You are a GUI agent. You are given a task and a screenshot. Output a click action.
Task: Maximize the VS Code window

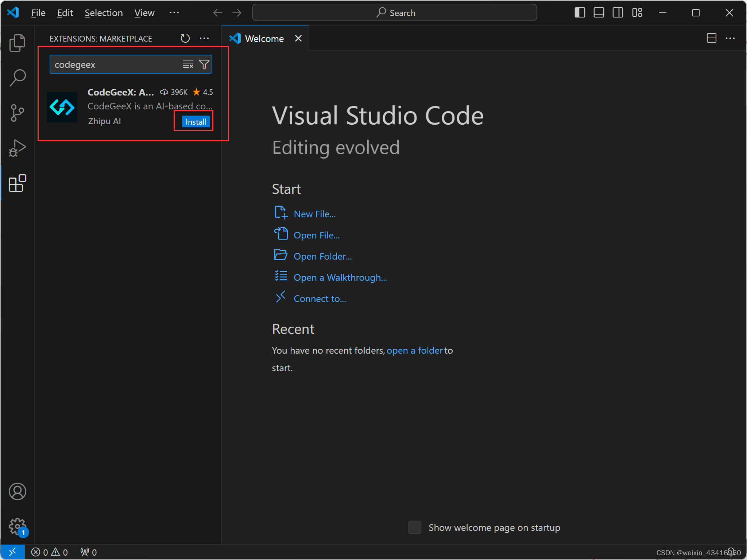click(696, 13)
